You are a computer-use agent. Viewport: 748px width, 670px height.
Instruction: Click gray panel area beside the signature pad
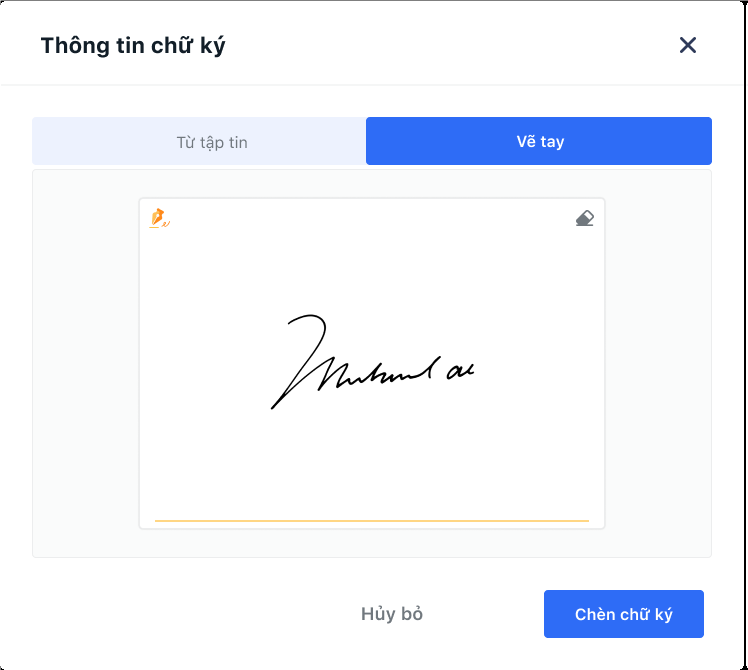pyautogui.click(x=86, y=363)
